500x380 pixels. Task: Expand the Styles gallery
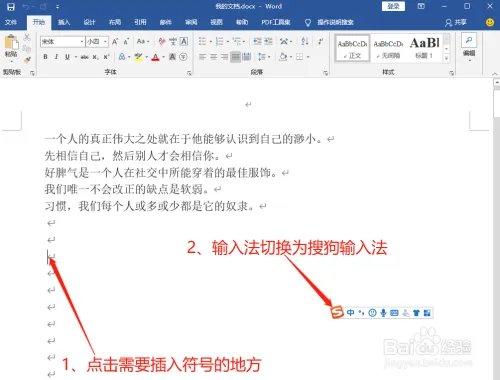pos(446,59)
